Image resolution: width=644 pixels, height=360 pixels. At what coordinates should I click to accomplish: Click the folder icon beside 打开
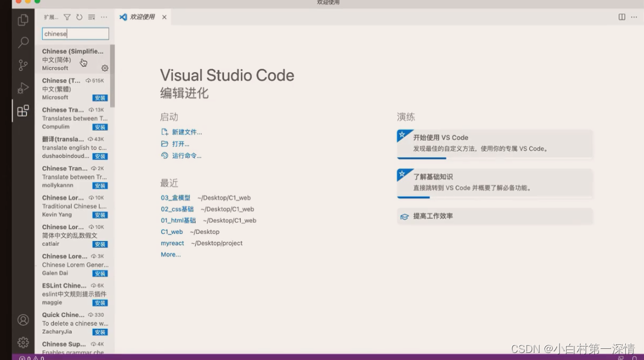(165, 144)
